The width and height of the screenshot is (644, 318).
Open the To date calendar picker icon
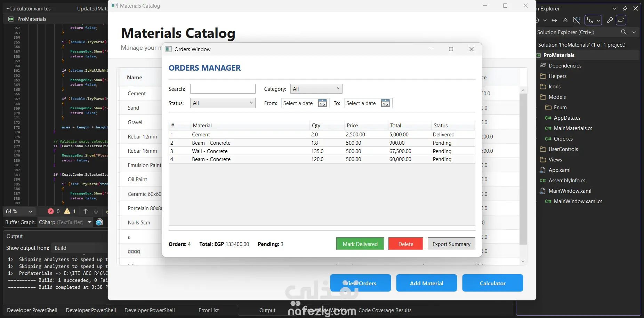click(x=385, y=103)
